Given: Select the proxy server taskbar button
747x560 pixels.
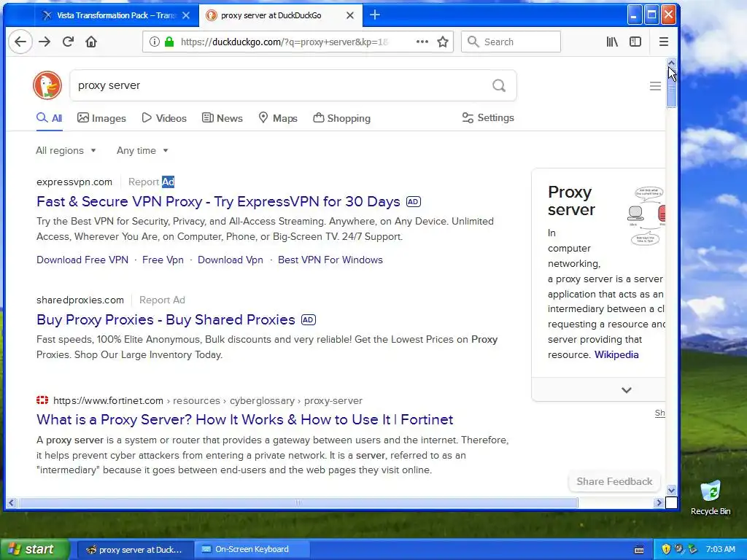Looking at the screenshot, I should click(x=135, y=549).
